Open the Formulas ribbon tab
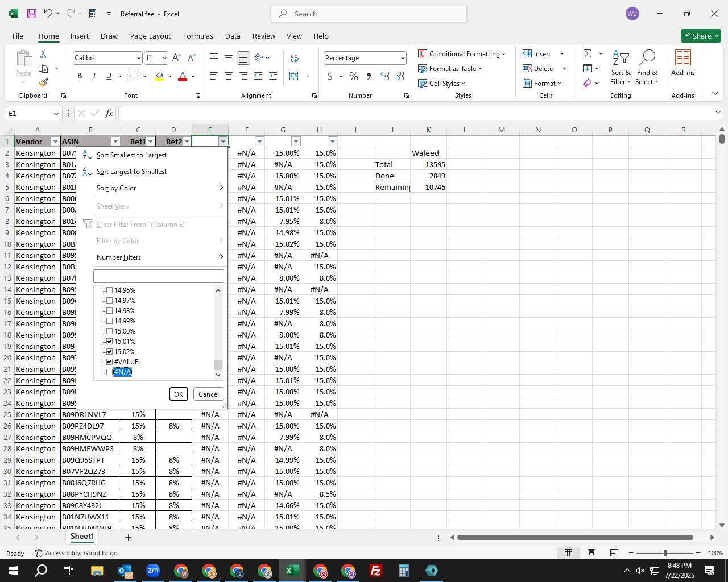728x582 pixels. (198, 36)
